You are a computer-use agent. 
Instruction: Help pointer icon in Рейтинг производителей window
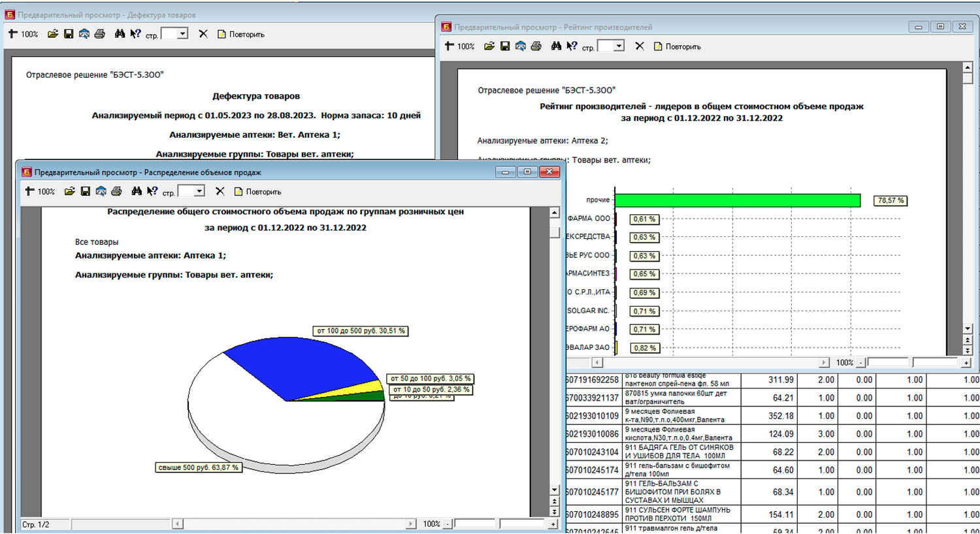click(x=572, y=46)
